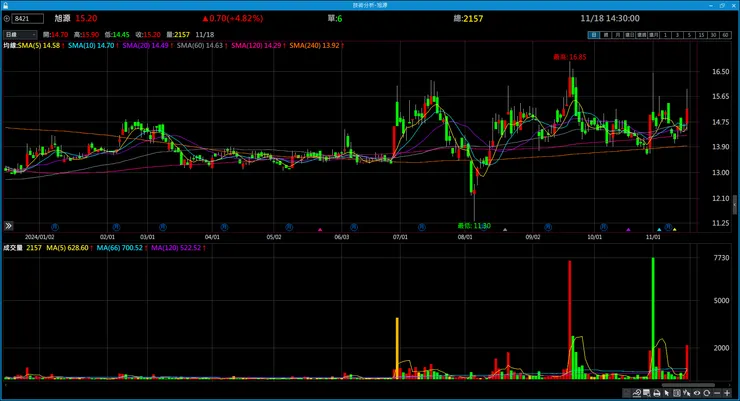Click the SMA(120) 14.29 legend label
The height and width of the screenshot is (401, 740).
coord(257,45)
